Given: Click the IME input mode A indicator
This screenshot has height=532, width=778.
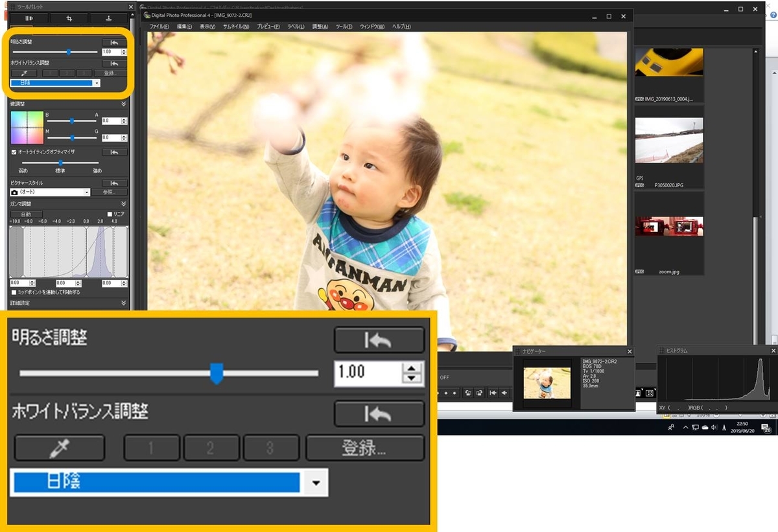Looking at the screenshot, I should point(723,428).
